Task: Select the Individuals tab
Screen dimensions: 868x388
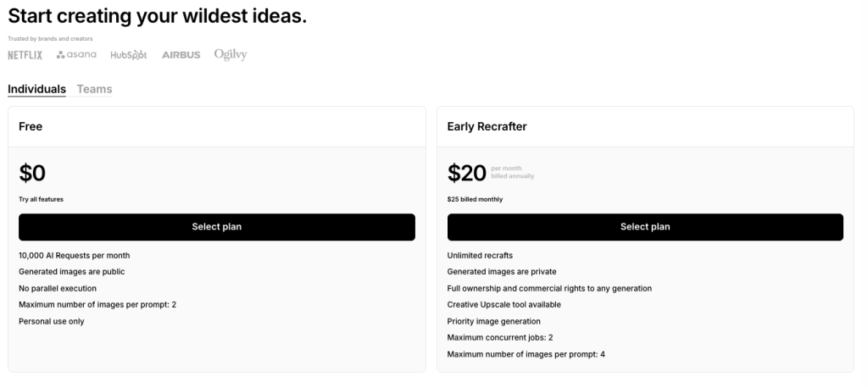Action: pyautogui.click(x=36, y=89)
